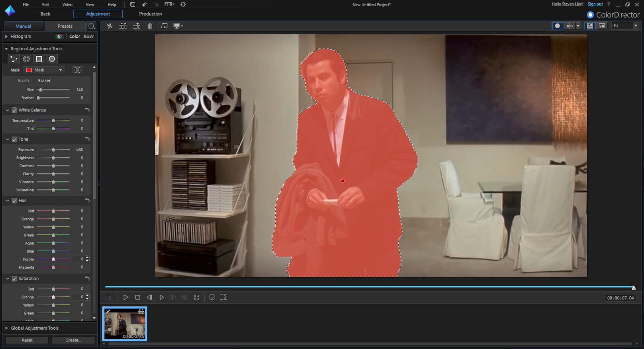The width and height of the screenshot is (644, 349).
Task: Open the File menu
Action: [x=26, y=4]
